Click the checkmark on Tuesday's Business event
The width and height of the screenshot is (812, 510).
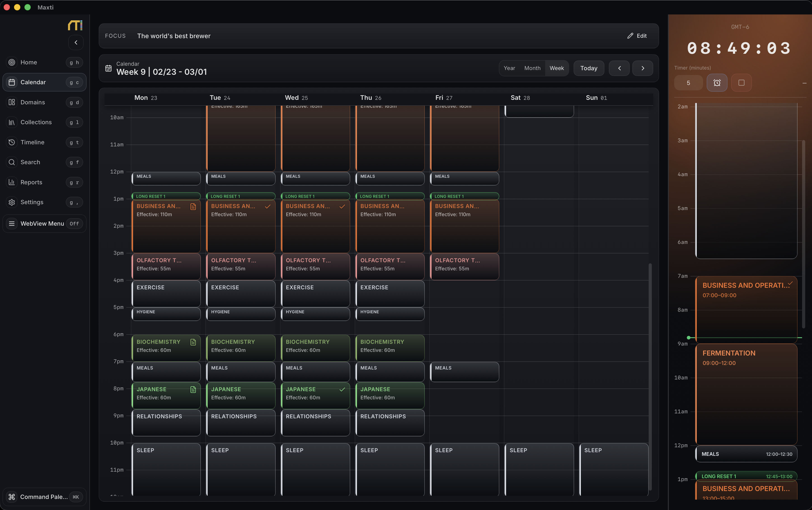pos(268,207)
